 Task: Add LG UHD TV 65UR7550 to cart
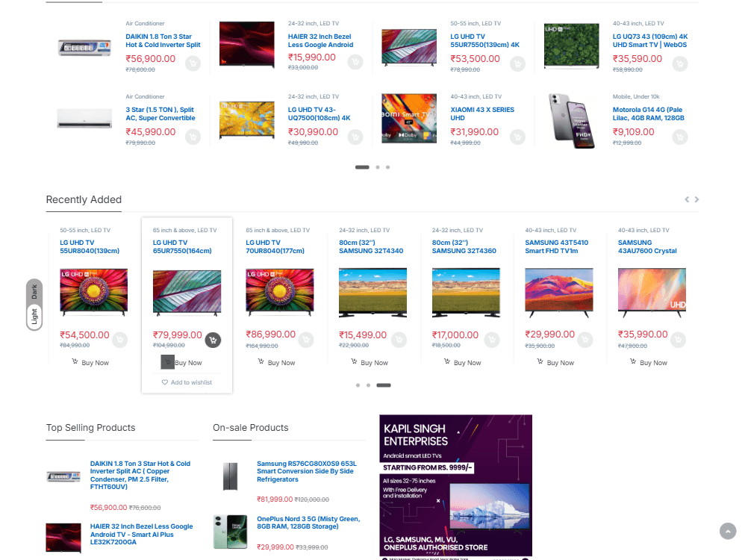pyautogui.click(x=213, y=340)
